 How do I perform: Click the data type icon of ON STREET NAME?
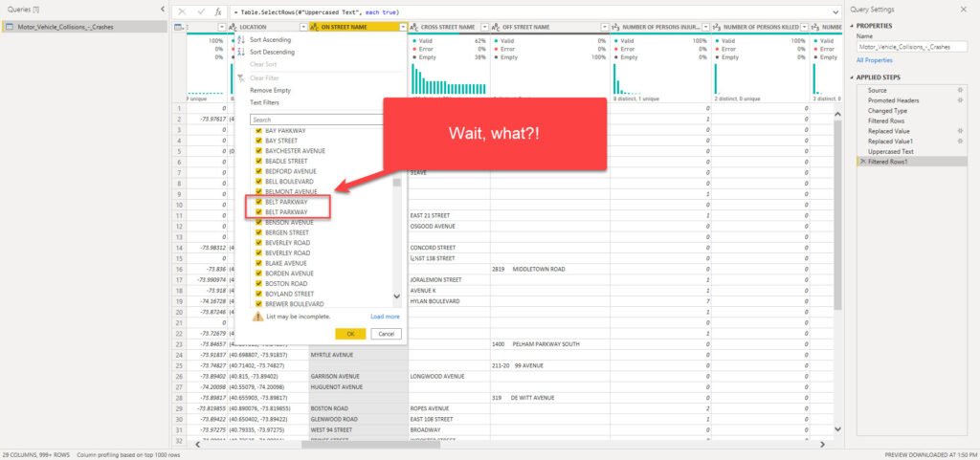point(314,28)
